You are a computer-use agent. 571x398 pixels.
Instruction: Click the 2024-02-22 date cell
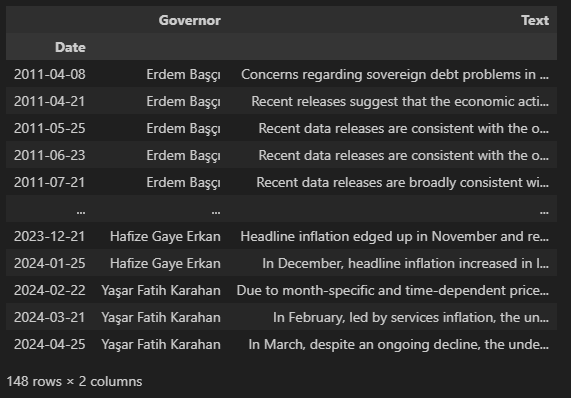[50, 290]
